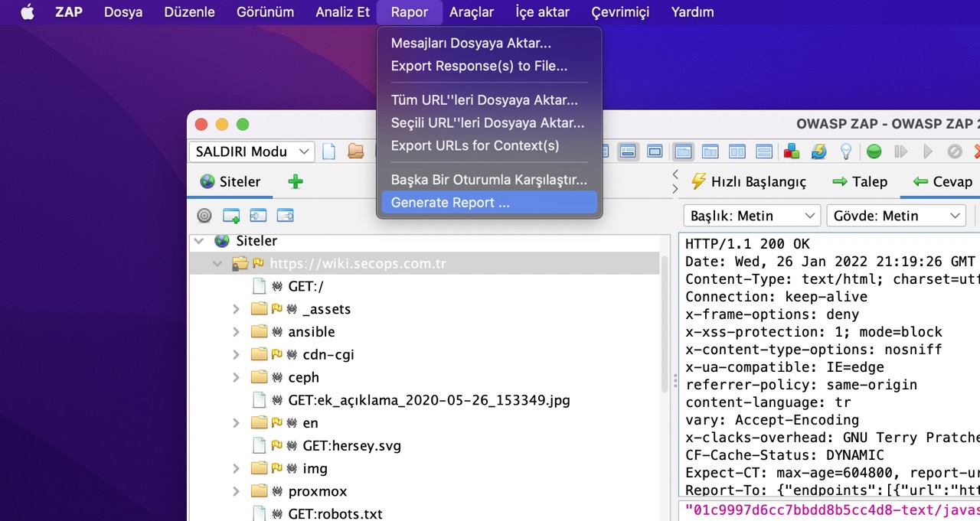Screen dimensions: 980x521
Task: Open the Araçlar menu
Action: pos(472,12)
